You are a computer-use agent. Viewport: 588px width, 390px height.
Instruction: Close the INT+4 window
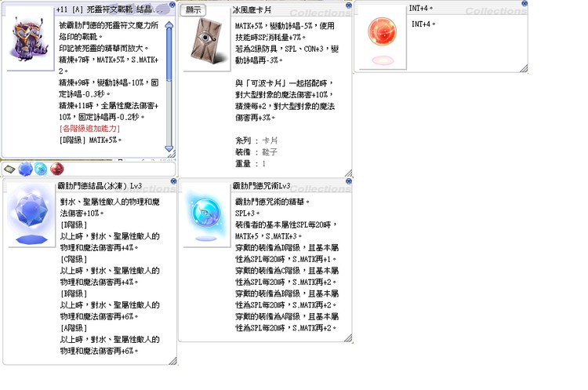pos(524,3)
